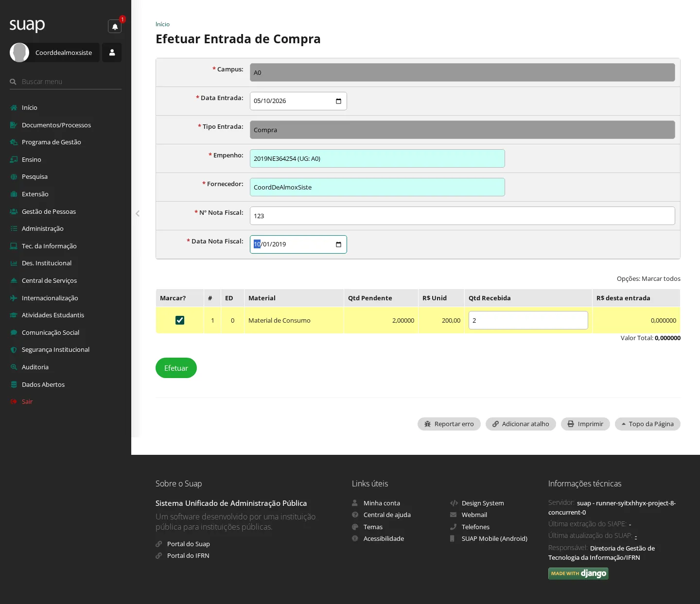
Task: Open calendar picker for Data Entrada
Action: 338,101
